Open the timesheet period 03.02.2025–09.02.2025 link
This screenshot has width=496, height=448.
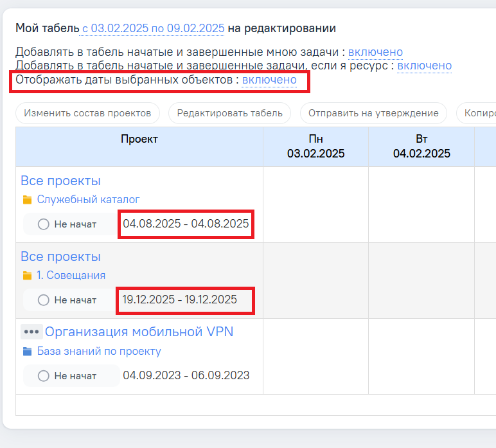(153, 28)
